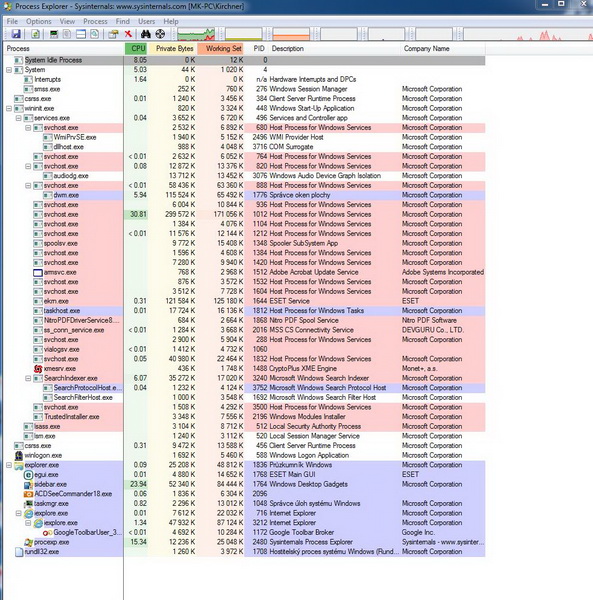Sort by the Description column header
This screenshot has height=600, width=593.
coord(334,49)
